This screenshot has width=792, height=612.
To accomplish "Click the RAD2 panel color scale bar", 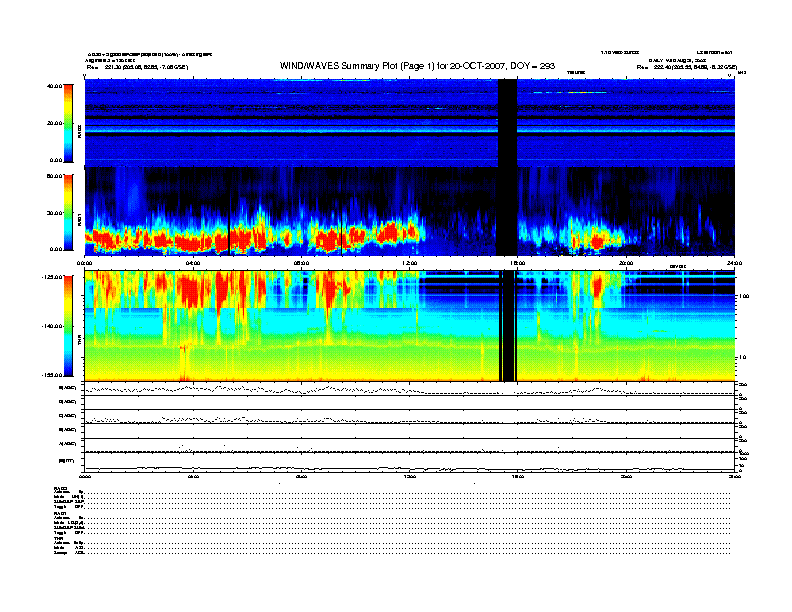I will 68,123.
